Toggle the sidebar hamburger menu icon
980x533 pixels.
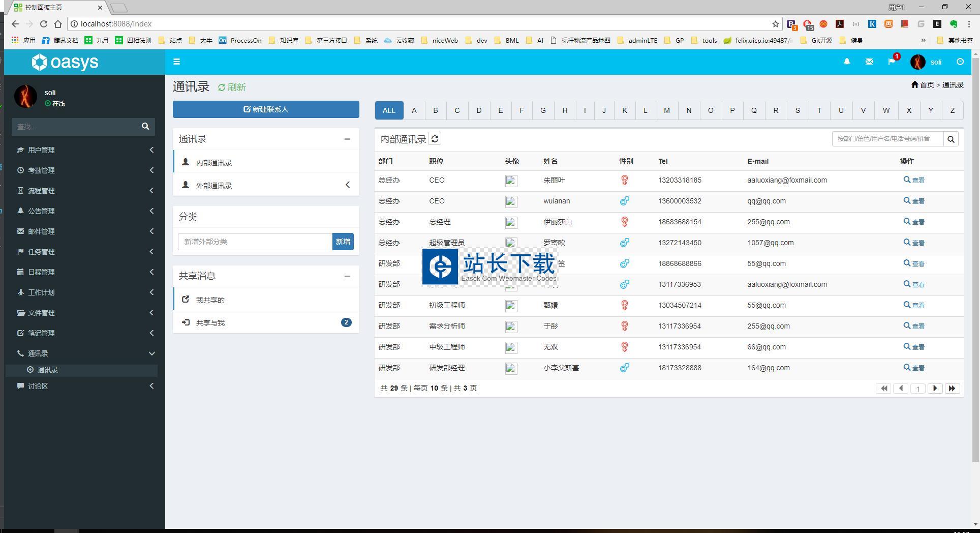[x=176, y=62]
